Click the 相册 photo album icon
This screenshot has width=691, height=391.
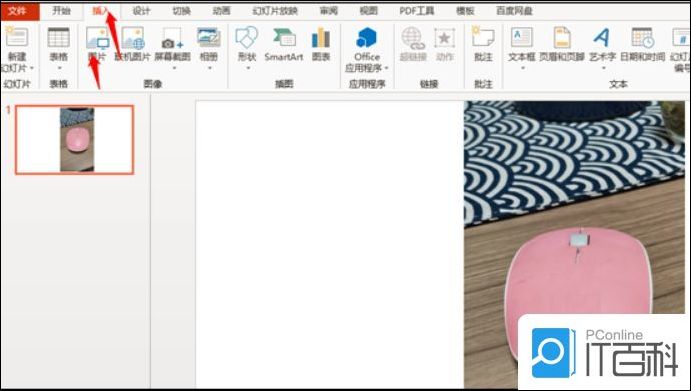[208, 37]
